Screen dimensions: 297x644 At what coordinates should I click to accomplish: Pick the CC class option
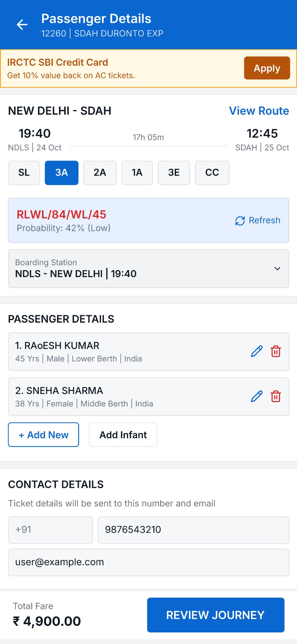coord(212,173)
